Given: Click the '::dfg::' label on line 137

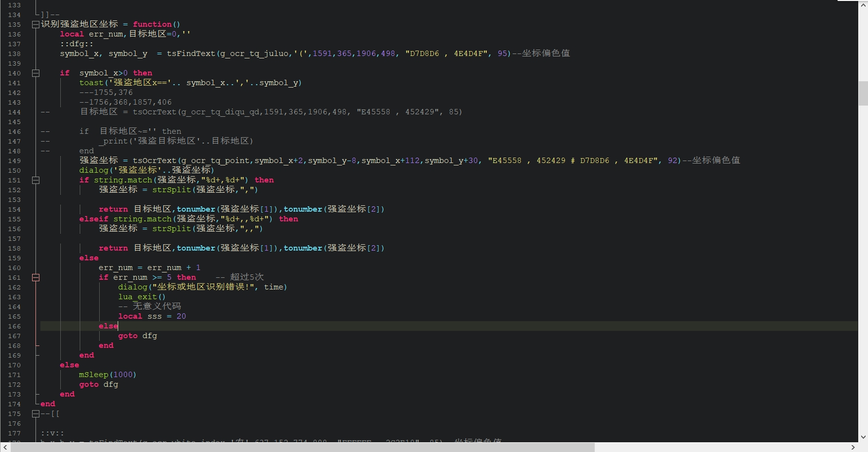Looking at the screenshot, I should pyautogui.click(x=77, y=44).
